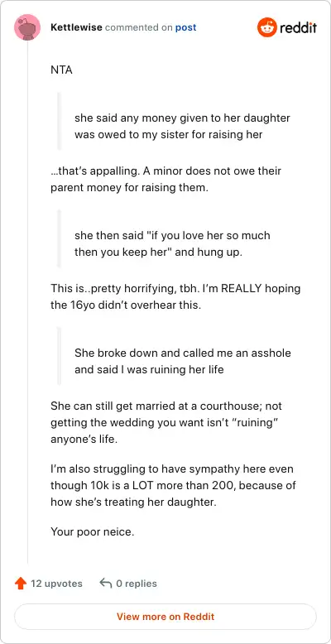Select the 0 replies label
The width and height of the screenshot is (331, 644).
(137, 584)
